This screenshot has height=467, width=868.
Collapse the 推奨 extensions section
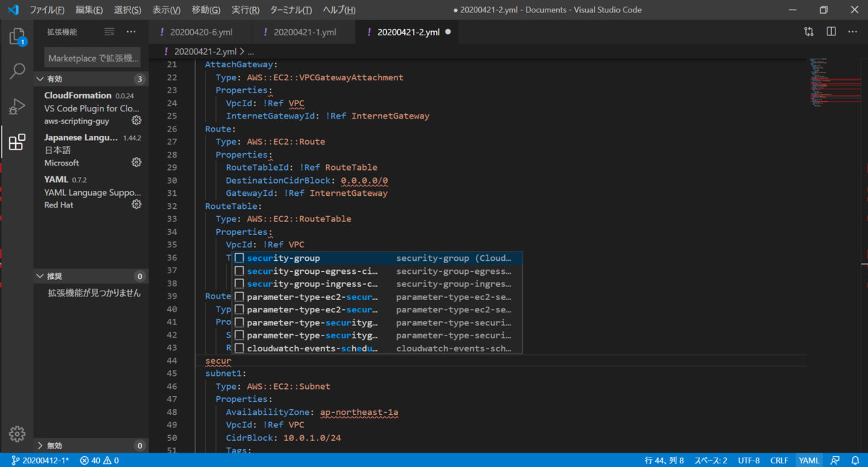pos(90,276)
